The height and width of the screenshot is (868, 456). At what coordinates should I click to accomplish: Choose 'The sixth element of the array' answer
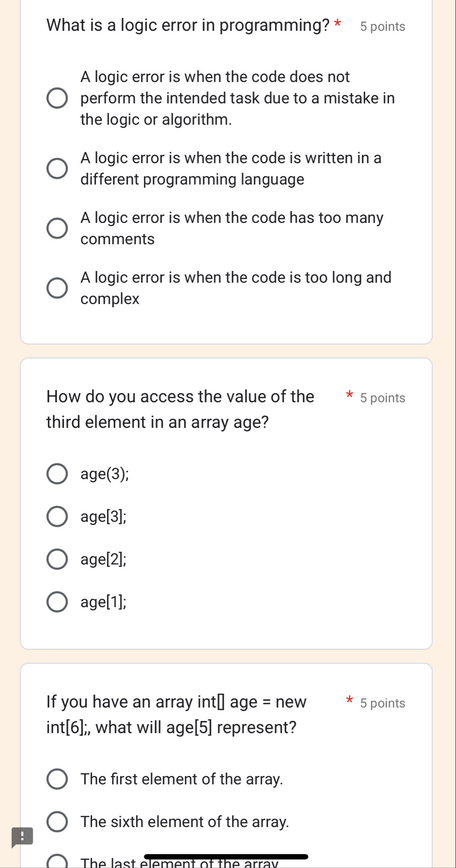(x=57, y=822)
